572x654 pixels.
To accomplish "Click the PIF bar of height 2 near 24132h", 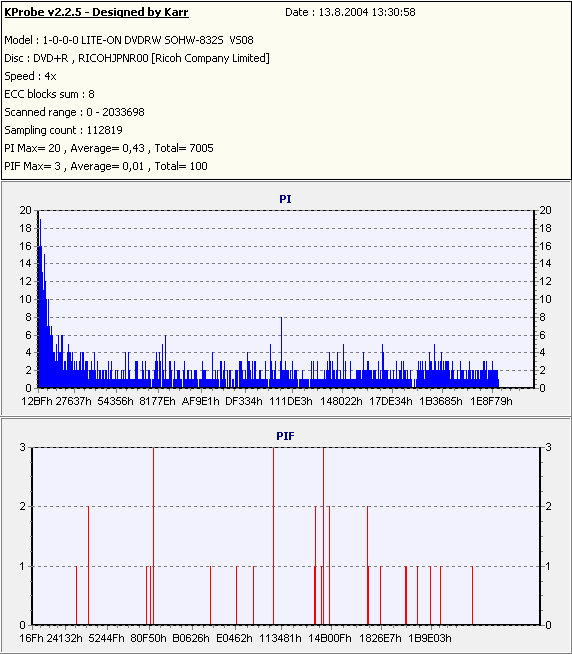I will (x=88, y=566).
